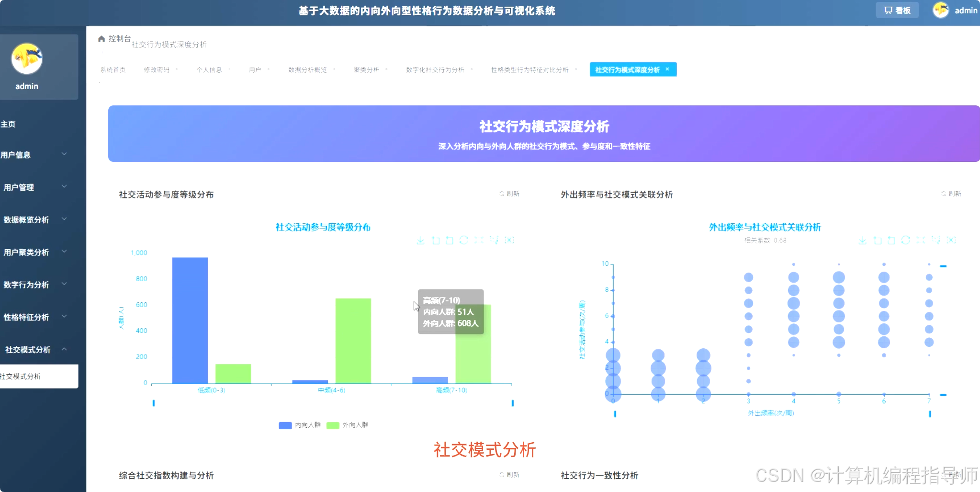This screenshot has height=492, width=980.
Task: Refresh the 综合社交指数构建与分析 panel
Action: click(x=509, y=475)
